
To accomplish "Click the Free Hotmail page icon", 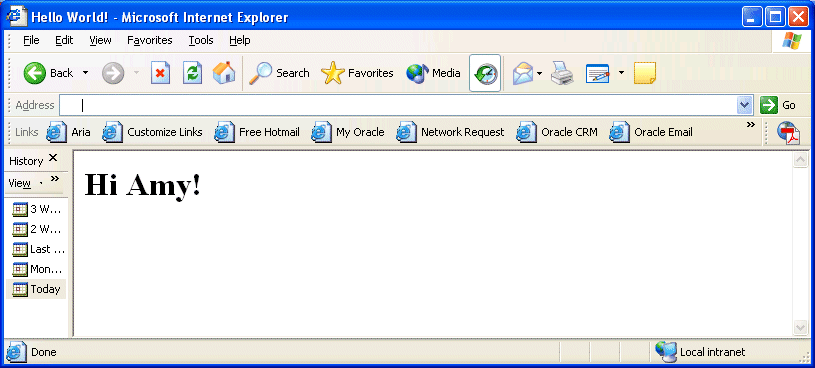I will click(224, 132).
